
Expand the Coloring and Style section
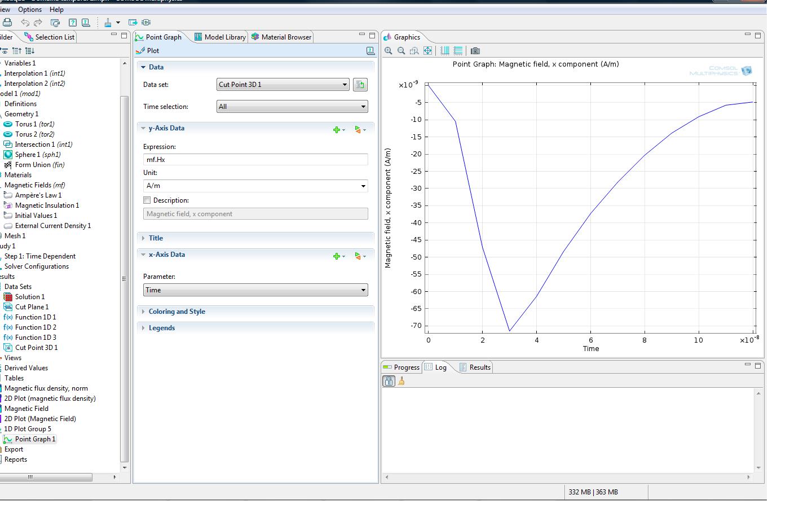click(x=176, y=312)
